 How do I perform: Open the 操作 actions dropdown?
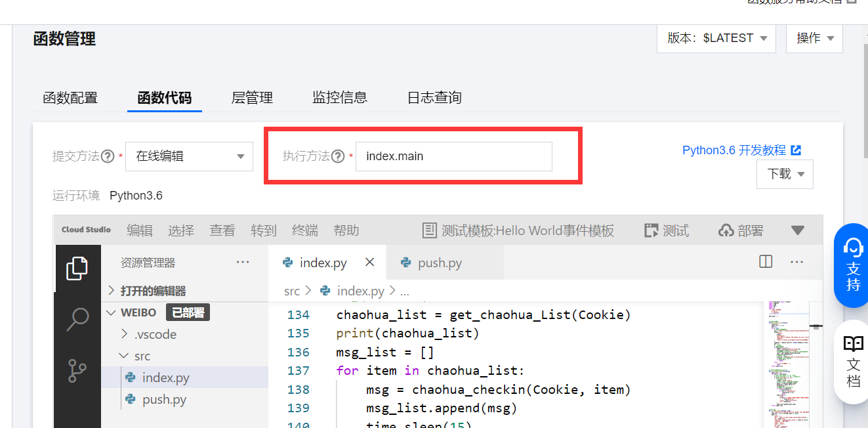coord(814,38)
